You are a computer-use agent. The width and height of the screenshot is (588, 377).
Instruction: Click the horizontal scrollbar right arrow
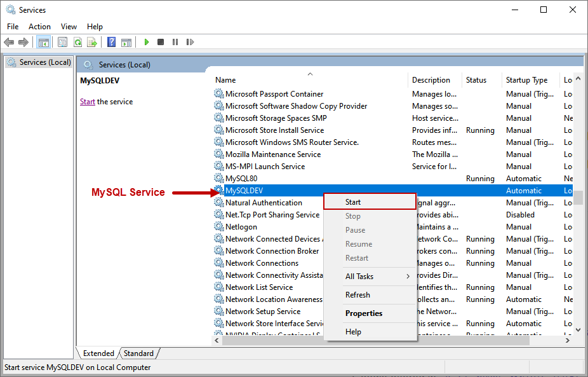pos(568,340)
